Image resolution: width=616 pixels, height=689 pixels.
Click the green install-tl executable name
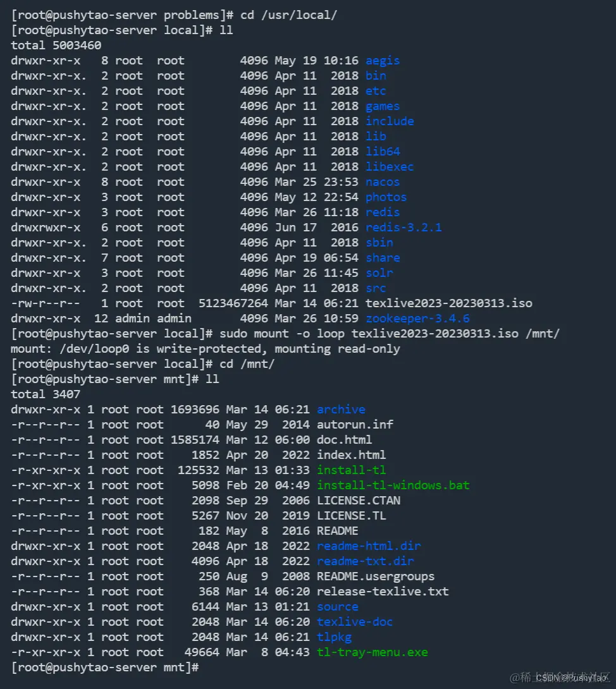(351, 470)
